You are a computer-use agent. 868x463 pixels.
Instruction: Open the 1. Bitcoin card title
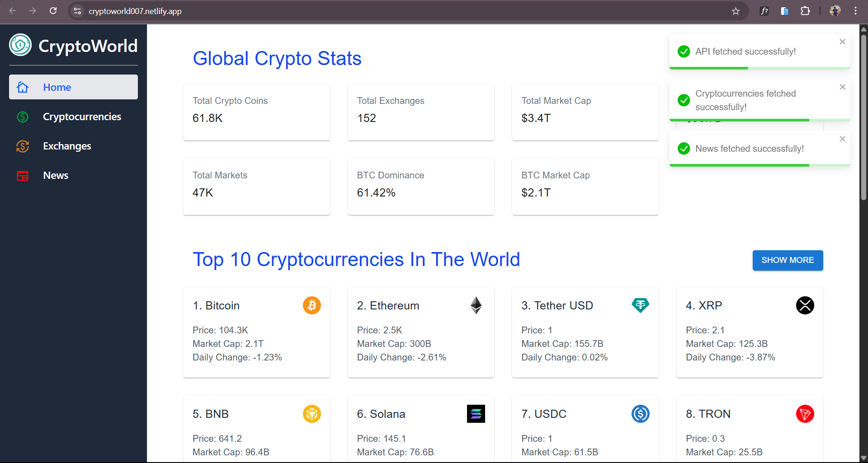coord(216,306)
